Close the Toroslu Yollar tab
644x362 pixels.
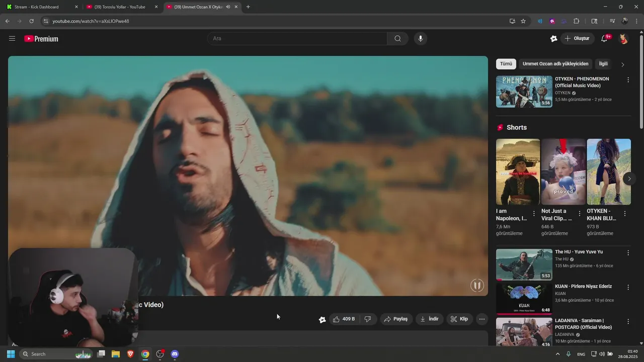[x=156, y=7]
